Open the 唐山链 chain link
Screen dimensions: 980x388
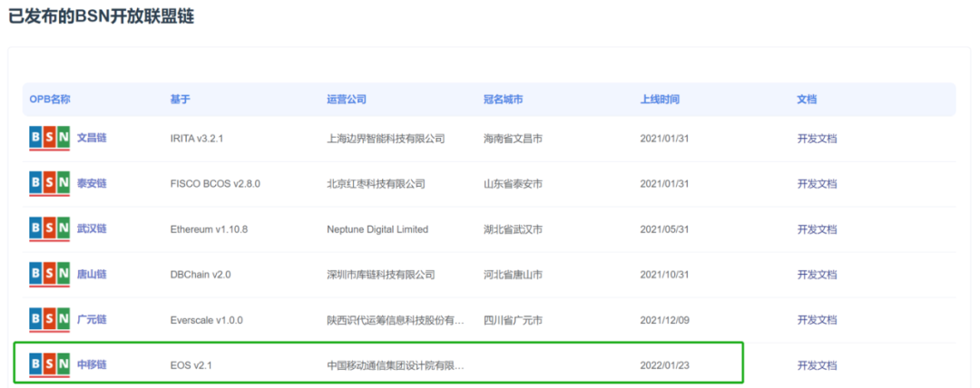point(92,275)
